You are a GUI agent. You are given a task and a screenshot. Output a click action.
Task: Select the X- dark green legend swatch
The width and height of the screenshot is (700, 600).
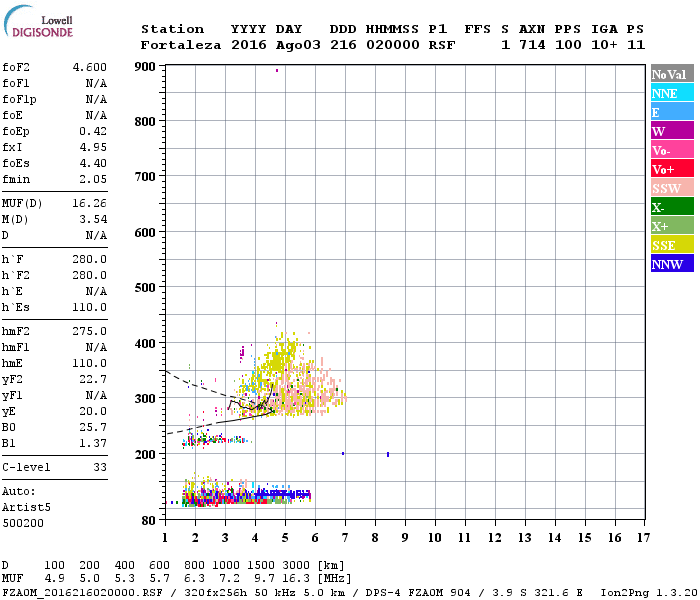coord(672,207)
